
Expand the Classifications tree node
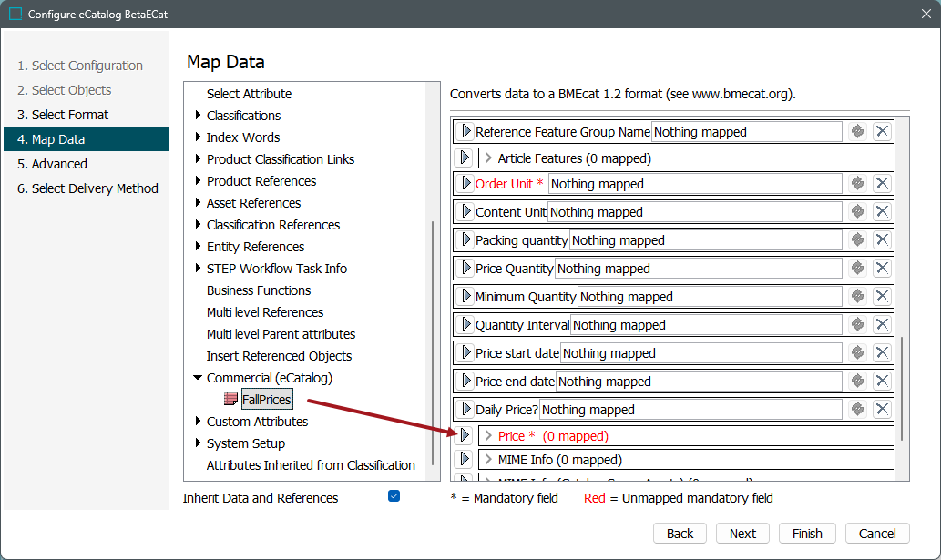point(199,116)
